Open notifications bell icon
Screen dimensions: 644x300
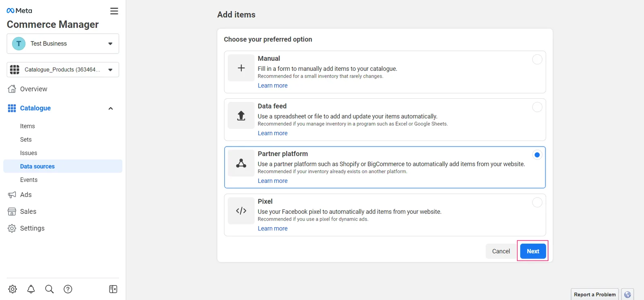tap(31, 289)
